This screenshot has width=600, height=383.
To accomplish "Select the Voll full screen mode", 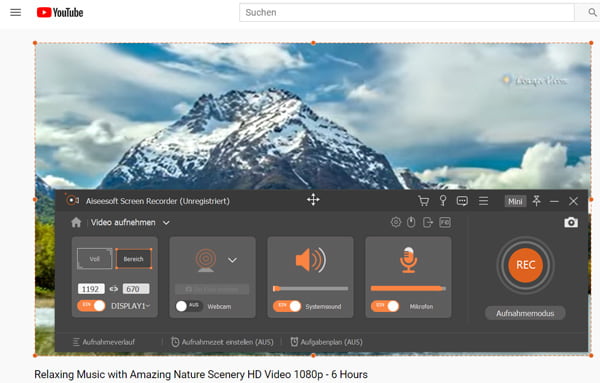I will 95,259.
